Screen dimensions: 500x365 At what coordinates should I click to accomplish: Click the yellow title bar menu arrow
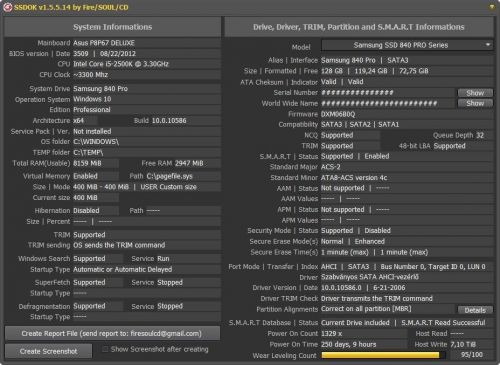pos(491,7)
